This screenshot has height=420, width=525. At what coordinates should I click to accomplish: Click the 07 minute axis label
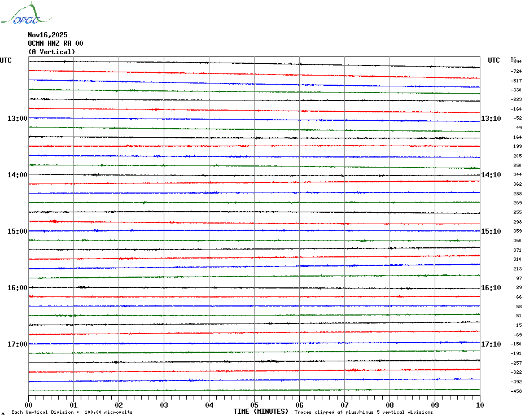click(344, 405)
